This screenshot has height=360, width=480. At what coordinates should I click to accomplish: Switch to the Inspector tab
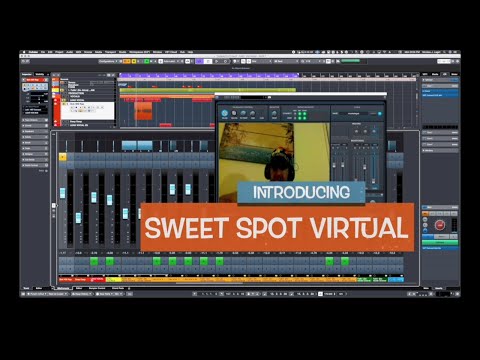[27, 74]
